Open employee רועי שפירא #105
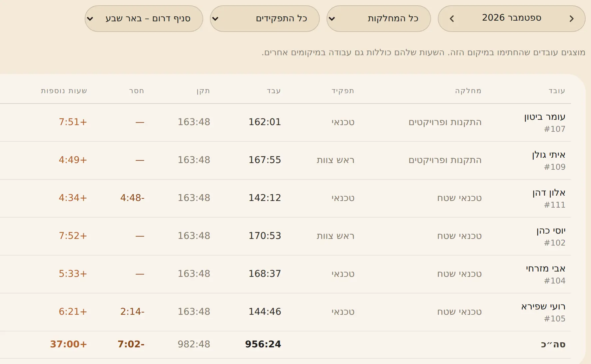Image resolution: width=591 pixels, height=364 pixels. 543,312
